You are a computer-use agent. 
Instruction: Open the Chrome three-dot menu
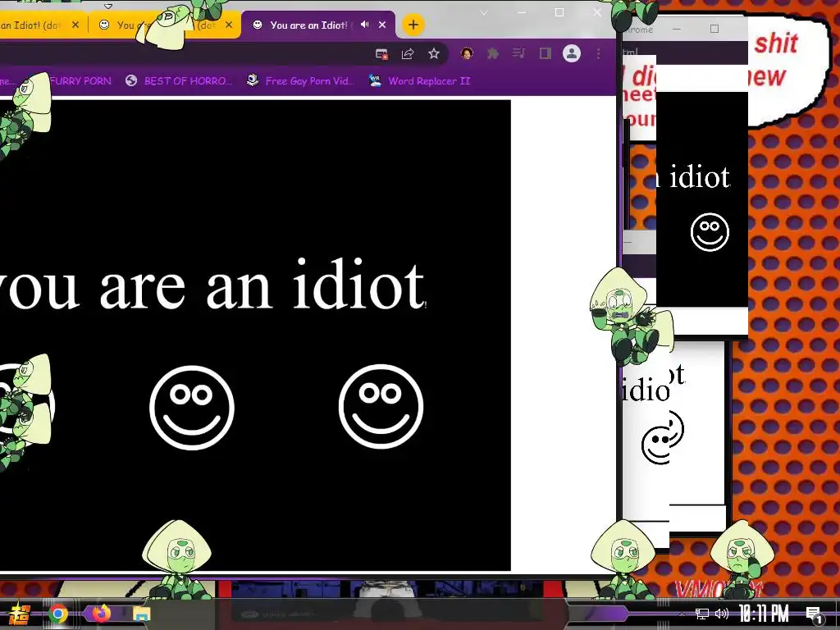point(598,53)
